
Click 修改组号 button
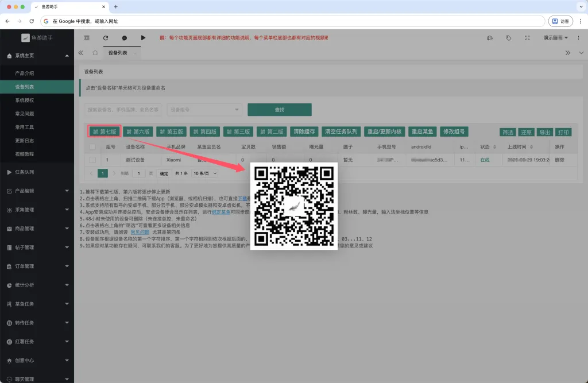click(x=454, y=131)
